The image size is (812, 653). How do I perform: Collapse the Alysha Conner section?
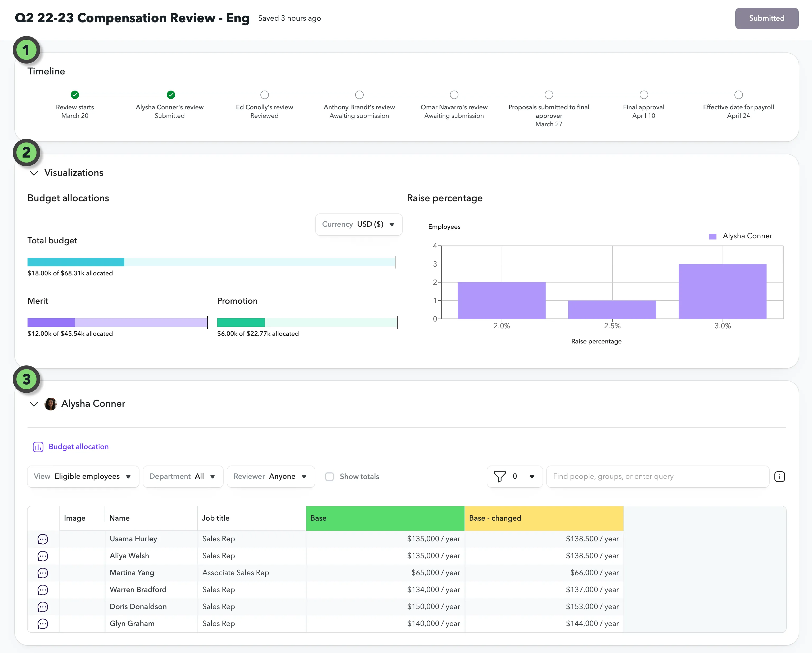tap(34, 404)
